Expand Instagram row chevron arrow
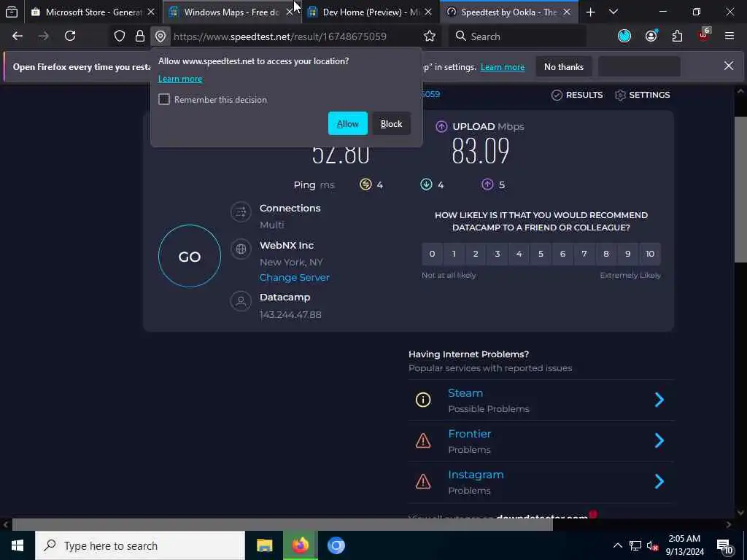 pos(659,481)
